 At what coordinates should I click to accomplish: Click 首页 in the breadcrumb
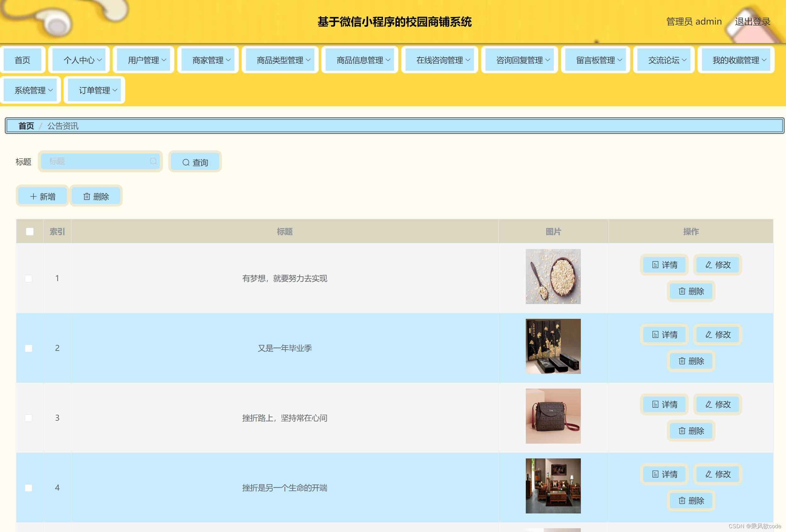coord(26,126)
